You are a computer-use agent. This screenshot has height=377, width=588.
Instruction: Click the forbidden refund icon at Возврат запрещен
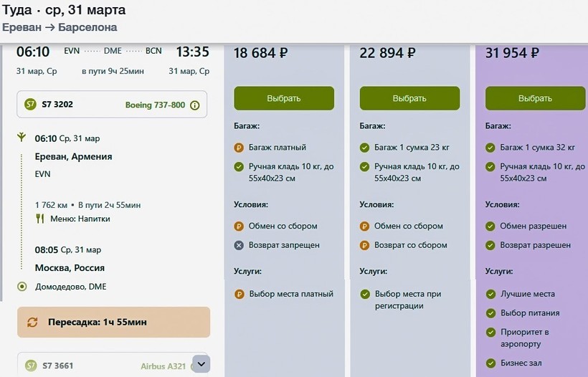(240, 245)
